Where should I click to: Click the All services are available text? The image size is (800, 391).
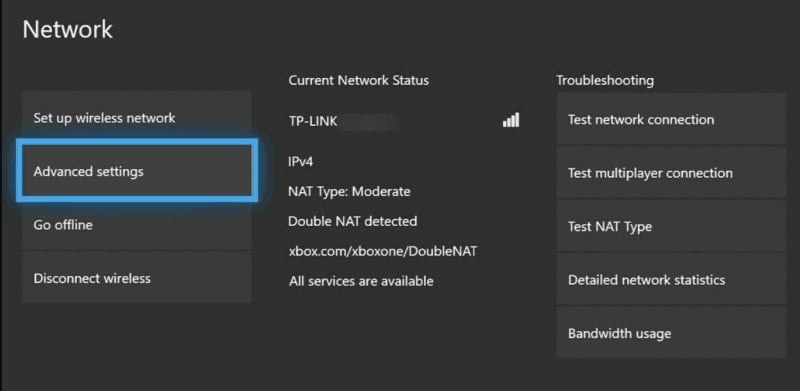361,281
